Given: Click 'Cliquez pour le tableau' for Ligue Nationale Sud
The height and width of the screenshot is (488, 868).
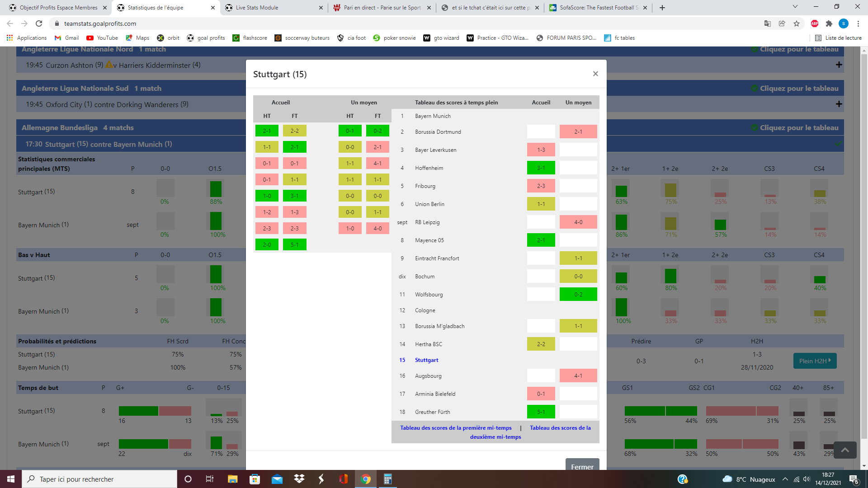Looking at the screenshot, I should click(795, 88).
